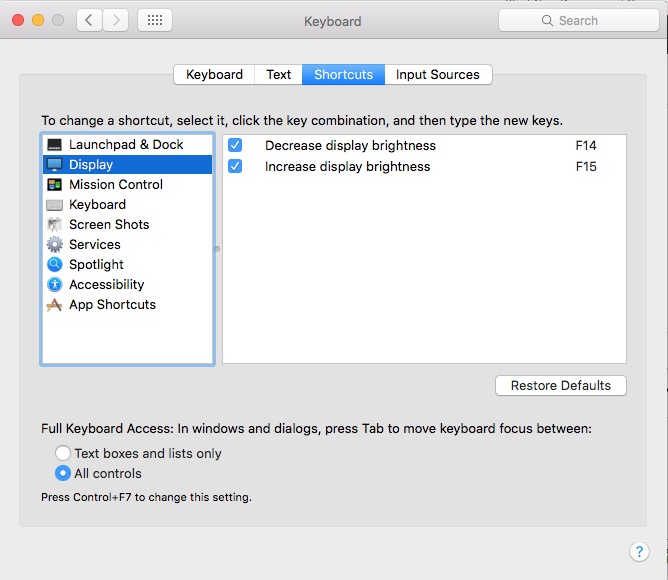668x580 pixels.
Task: Click the Services gear icon
Action: 55,245
